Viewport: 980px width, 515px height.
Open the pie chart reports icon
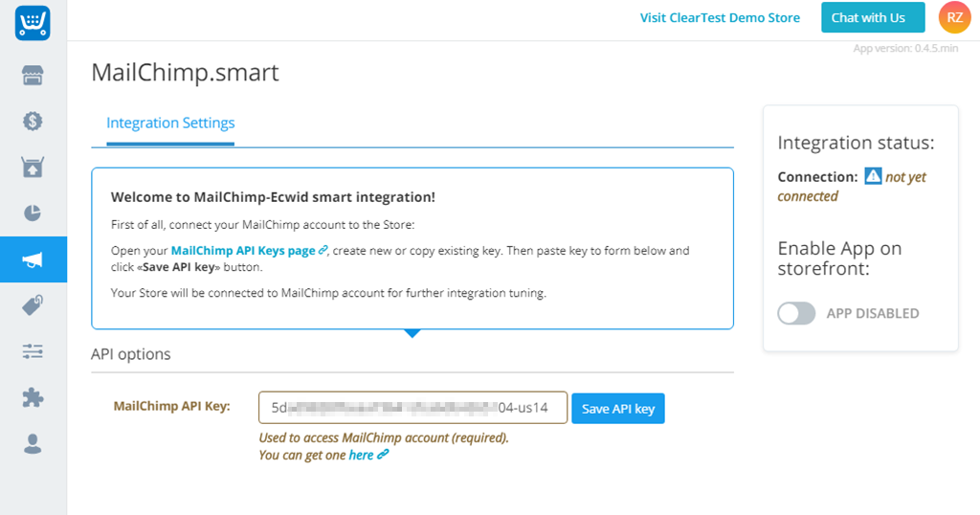(x=33, y=213)
